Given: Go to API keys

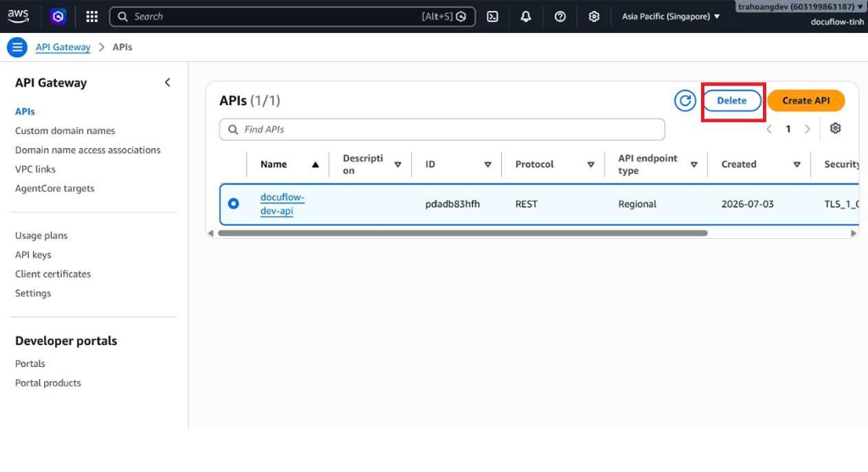Looking at the screenshot, I should tap(33, 254).
